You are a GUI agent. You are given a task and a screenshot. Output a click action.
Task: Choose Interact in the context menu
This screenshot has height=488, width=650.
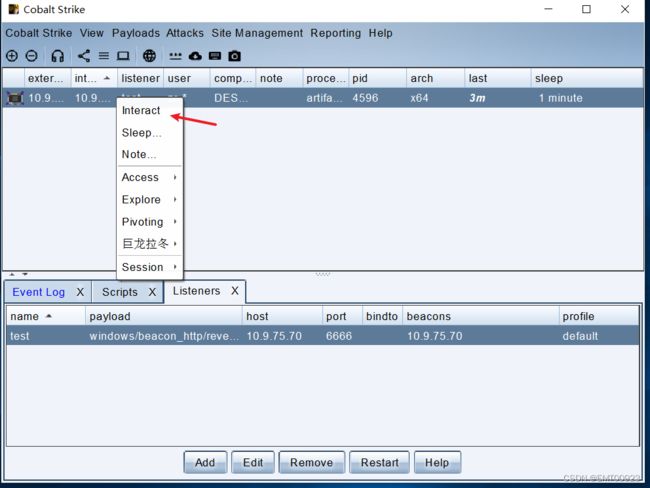(x=150, y=111)
